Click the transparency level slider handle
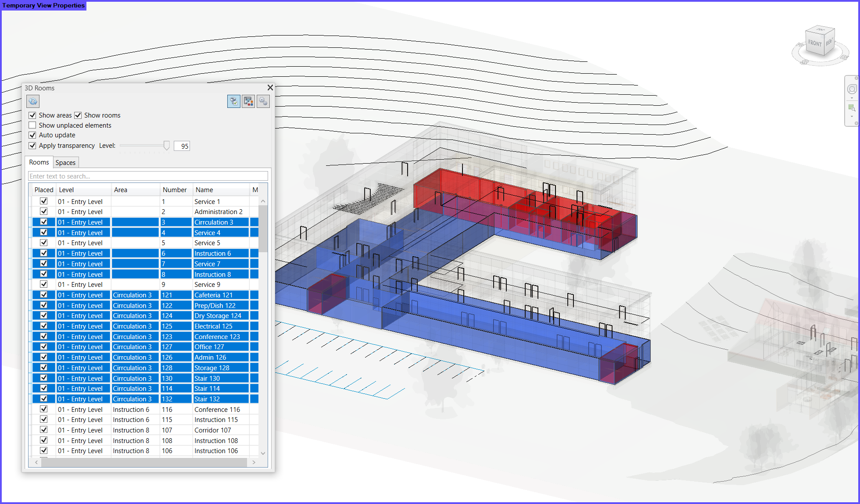The width and height of the screenshot is (860, 504). [x=166, y=146]
